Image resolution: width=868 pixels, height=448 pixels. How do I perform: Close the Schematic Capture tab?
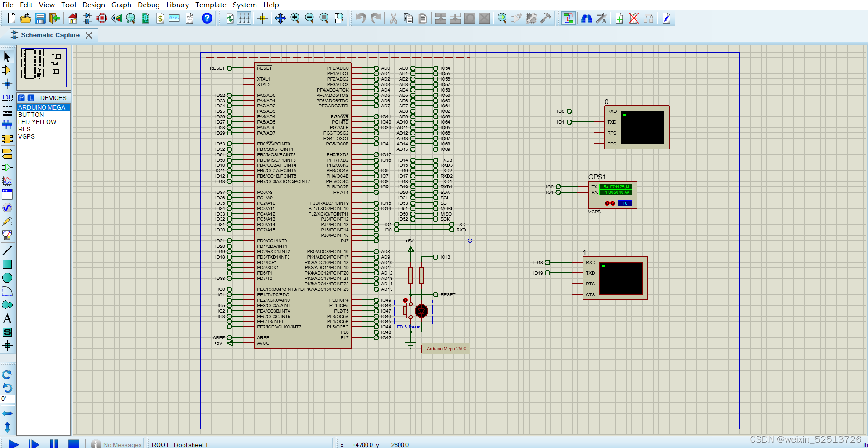pyautogui.click(x=89, y=35)
